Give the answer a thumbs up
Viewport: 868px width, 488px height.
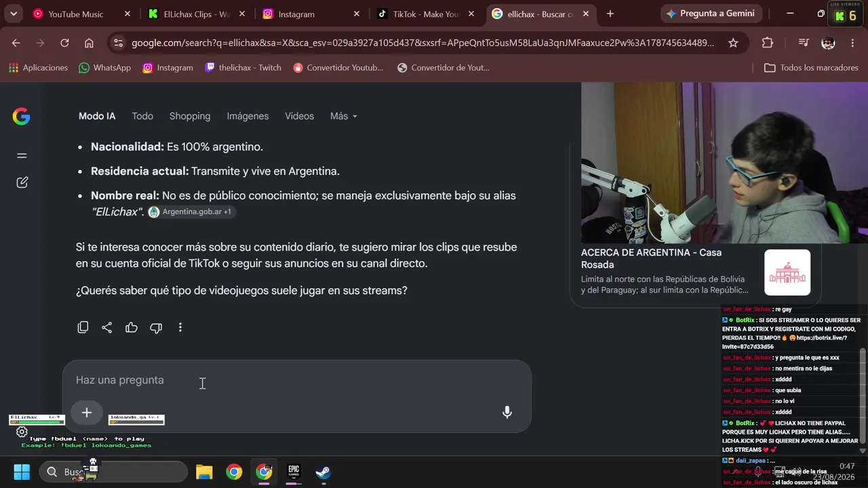[x=132, y=327]
